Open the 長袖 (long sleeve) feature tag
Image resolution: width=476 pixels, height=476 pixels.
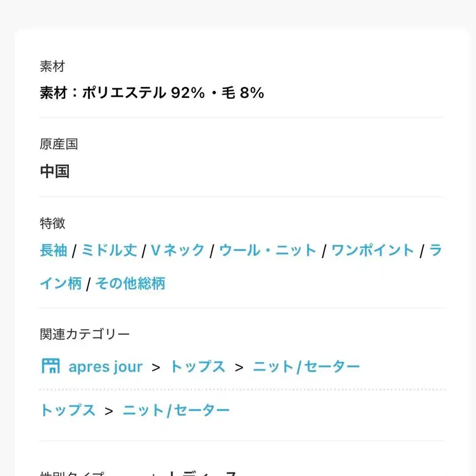click(x=52, y=251)
